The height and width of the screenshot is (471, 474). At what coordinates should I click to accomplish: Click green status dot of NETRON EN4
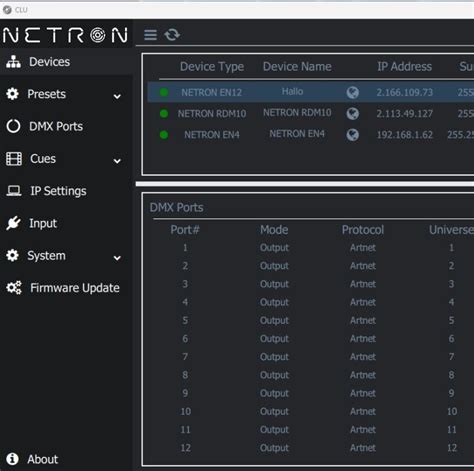[164, 135]
